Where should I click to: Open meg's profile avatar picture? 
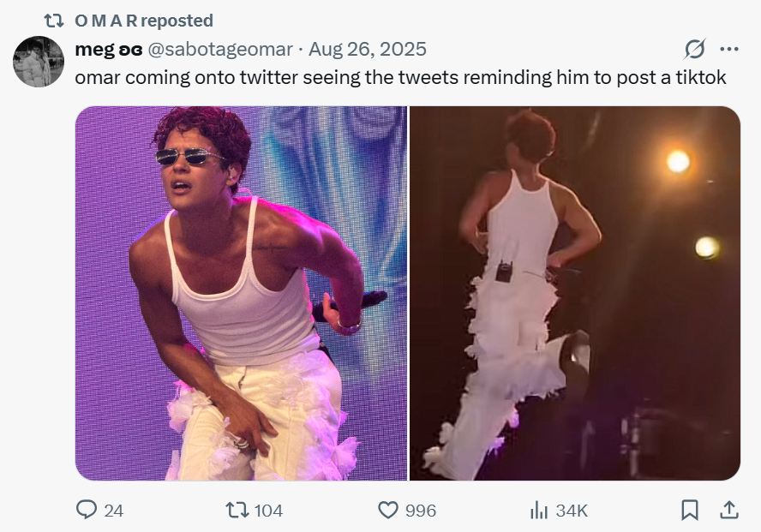pyautogui.click(x=39, y=62)
